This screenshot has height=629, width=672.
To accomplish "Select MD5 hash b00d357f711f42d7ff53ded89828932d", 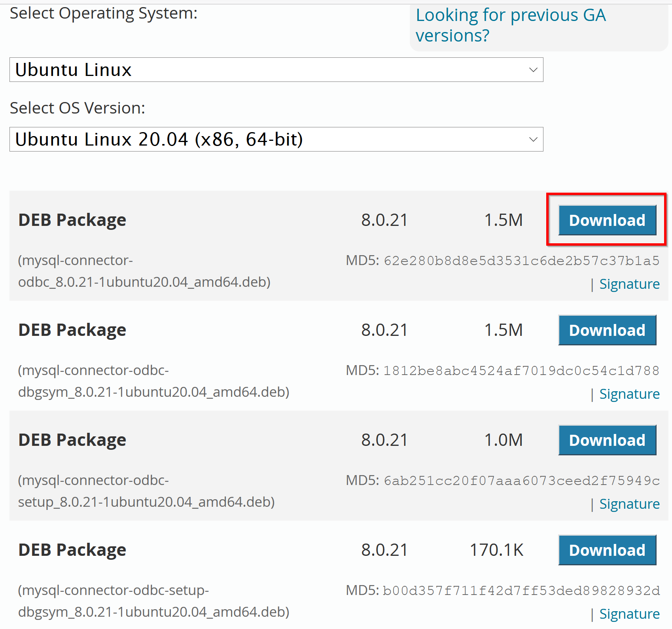I will (x=522, y=591).
